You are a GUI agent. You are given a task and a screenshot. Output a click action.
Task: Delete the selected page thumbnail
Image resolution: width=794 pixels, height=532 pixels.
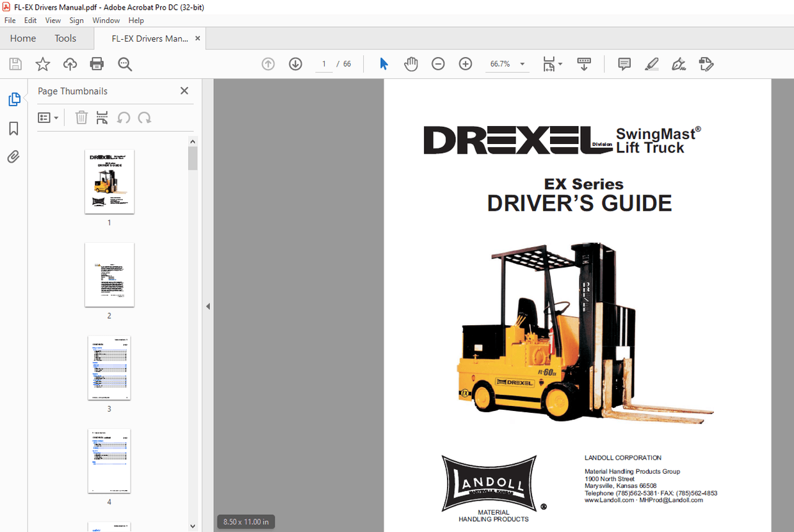[x=81, y=117]
